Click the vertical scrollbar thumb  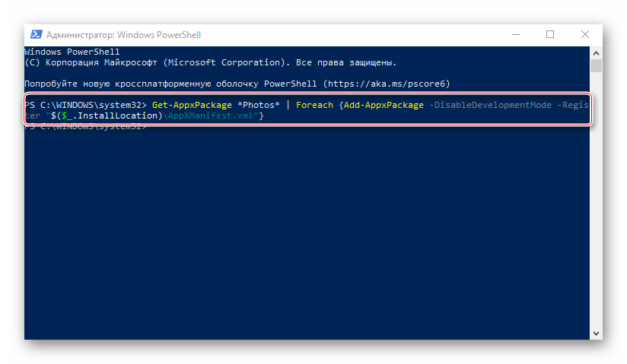[x=596, y=66]
